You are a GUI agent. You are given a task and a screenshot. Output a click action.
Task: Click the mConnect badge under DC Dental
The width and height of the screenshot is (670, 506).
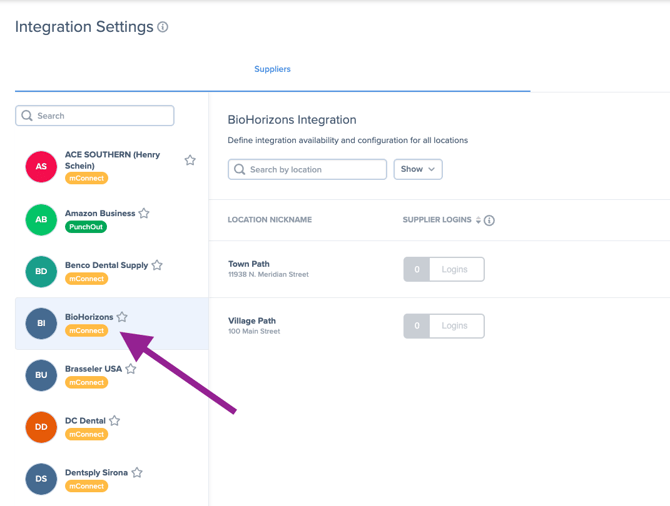point(86,435)
